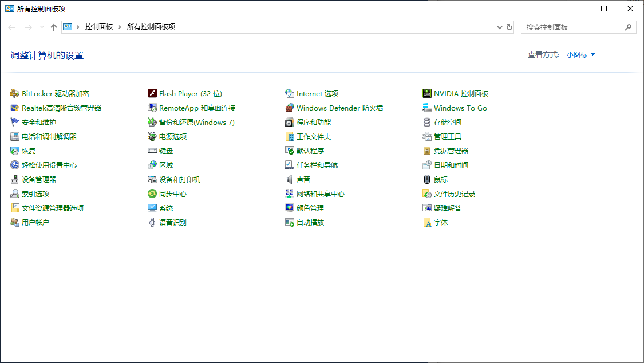
Task: Open 文件资源管理器选项 link
Action: (x=53, y=208)
